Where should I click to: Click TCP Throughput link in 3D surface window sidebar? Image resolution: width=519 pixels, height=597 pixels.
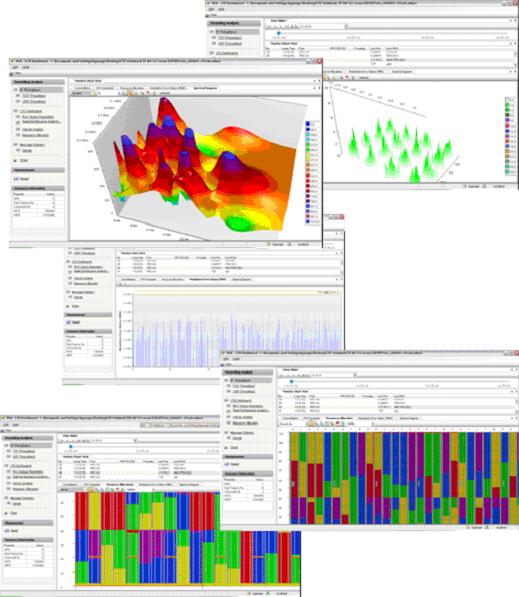(x=34, y=96)
